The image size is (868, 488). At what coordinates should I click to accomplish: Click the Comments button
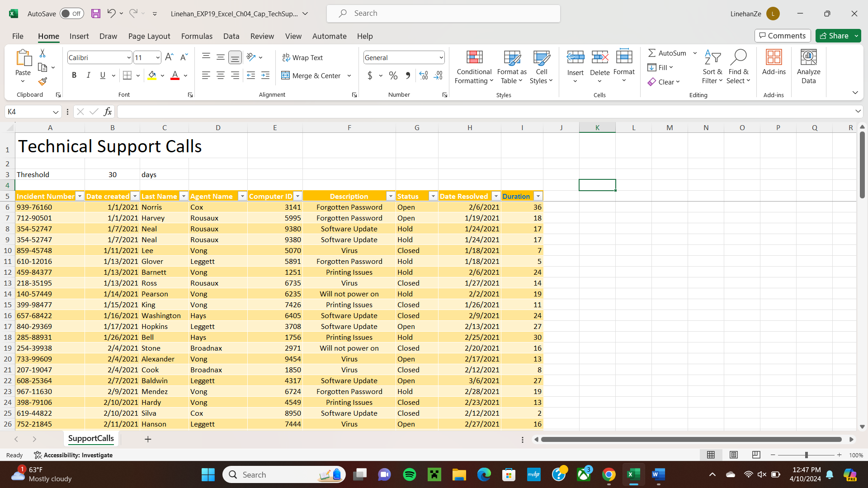[782, 36]
